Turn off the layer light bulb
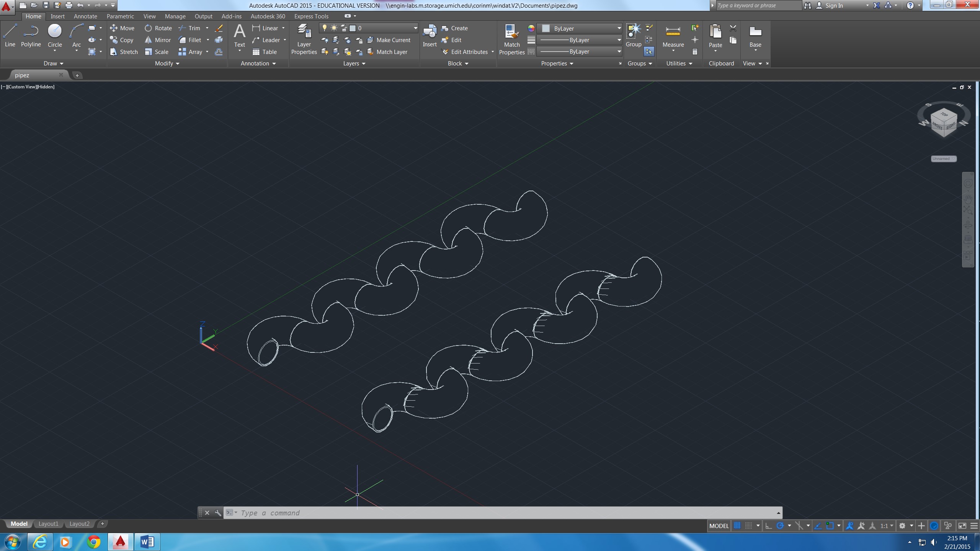This screenshot has height=551, width=980. pyautogui.click(x=324, y=28)
